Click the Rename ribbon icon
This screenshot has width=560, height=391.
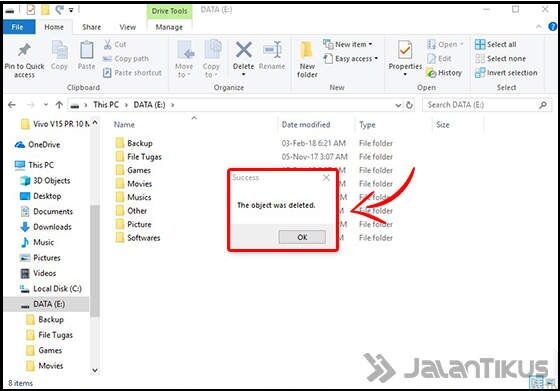(x=272, y=50)
